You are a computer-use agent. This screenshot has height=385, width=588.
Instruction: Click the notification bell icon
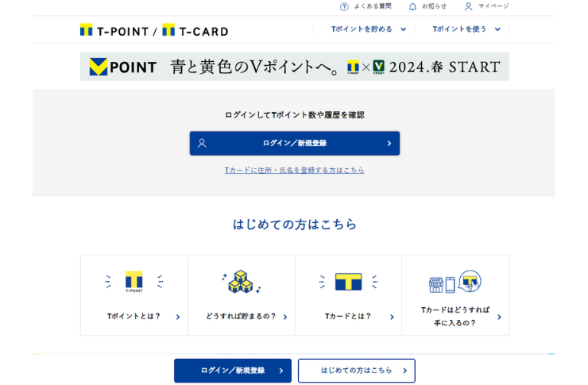coord(412,6)
